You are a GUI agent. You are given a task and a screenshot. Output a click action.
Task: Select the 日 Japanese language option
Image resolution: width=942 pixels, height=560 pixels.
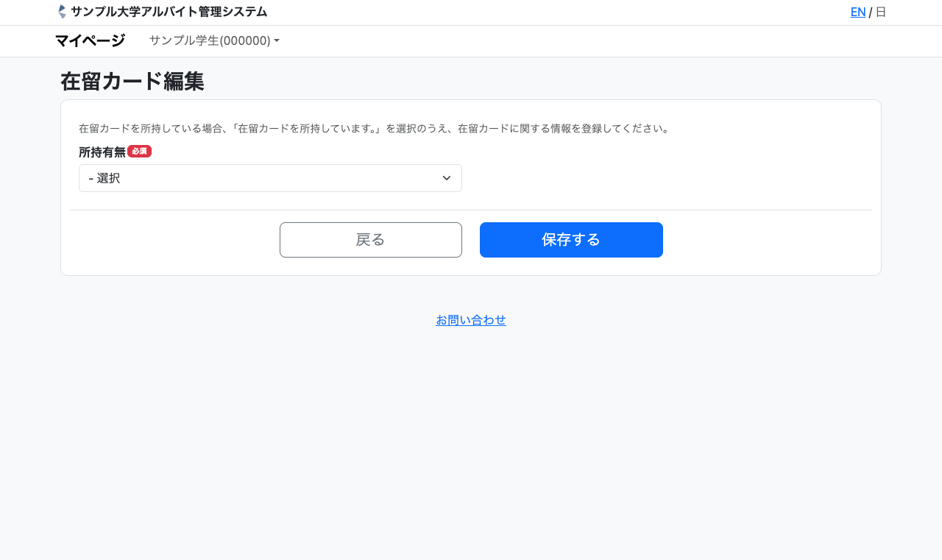point(880,12)
